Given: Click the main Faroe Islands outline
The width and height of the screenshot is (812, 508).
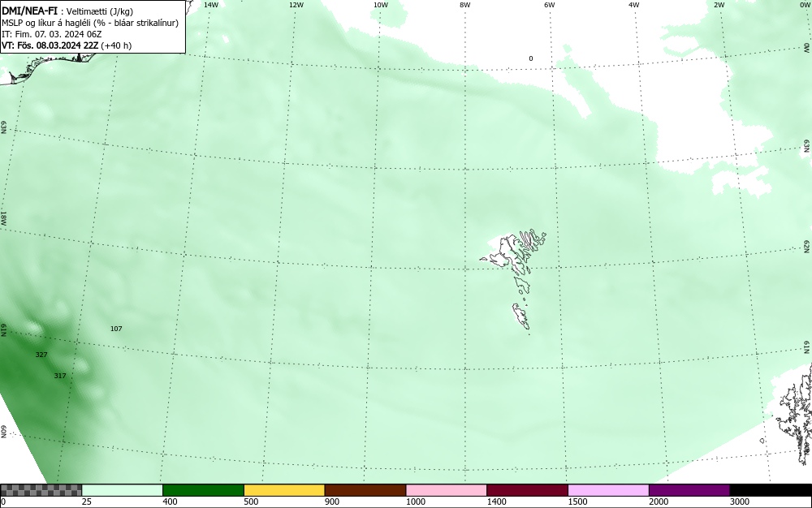Looking at the screenshot, I should point(514,252).
